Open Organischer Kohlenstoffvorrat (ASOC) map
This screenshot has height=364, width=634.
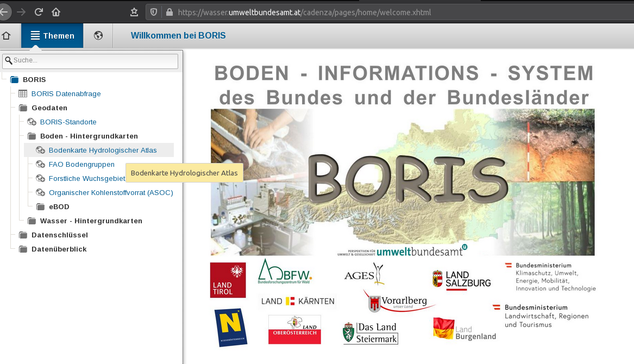coord(111,193)
